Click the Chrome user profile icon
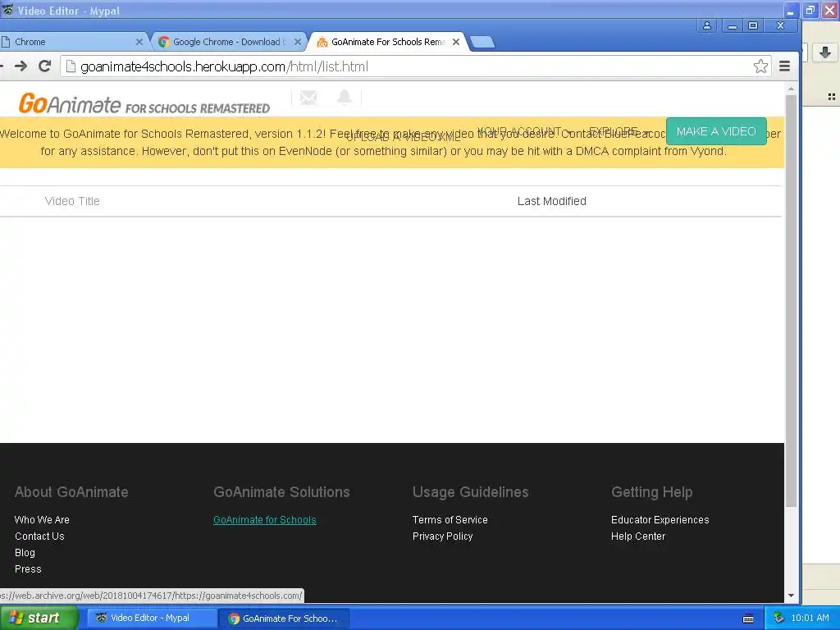Viewport: 840px width, 630px height. 707,25
